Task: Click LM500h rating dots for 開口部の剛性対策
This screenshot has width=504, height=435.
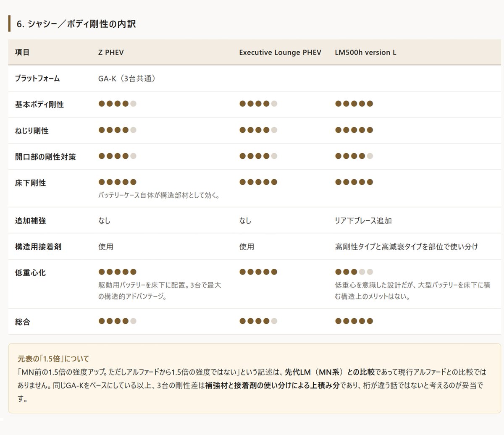Action: click(354, 156)
